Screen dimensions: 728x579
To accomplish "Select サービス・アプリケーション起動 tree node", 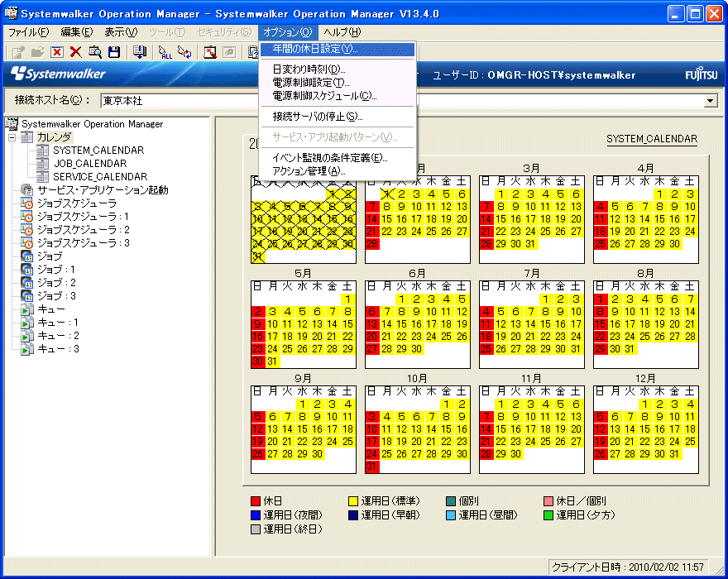I will 103,190.
